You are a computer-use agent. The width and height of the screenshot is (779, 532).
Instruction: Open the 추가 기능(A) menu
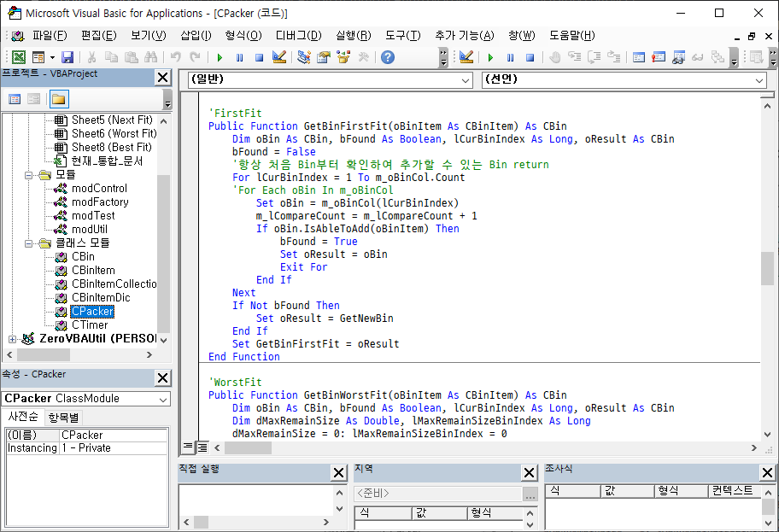click(465, 35)
